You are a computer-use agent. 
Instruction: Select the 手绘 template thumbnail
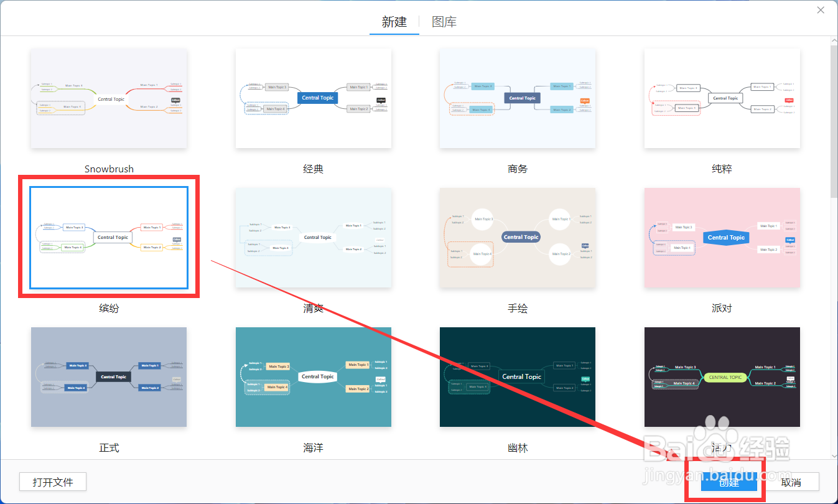coord(518,238)
